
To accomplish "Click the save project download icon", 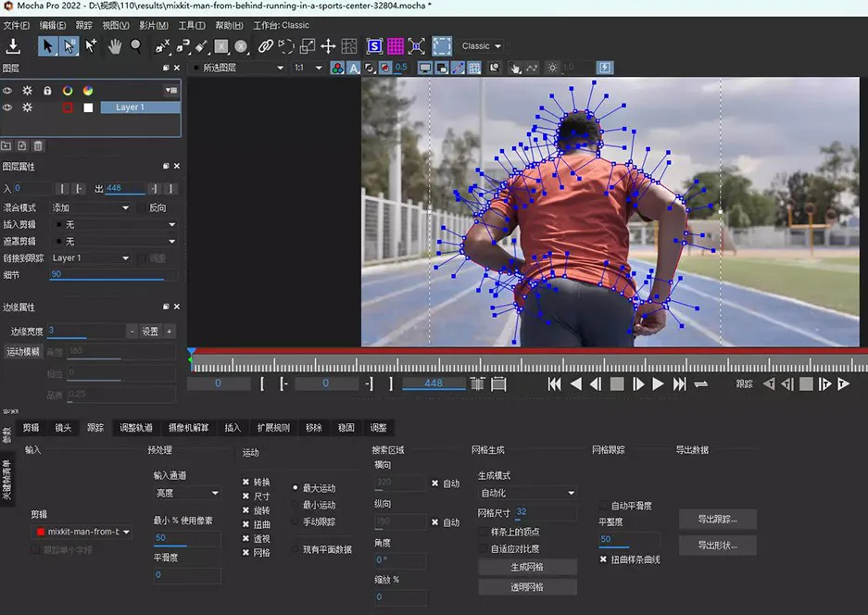I will pos(14,45).
